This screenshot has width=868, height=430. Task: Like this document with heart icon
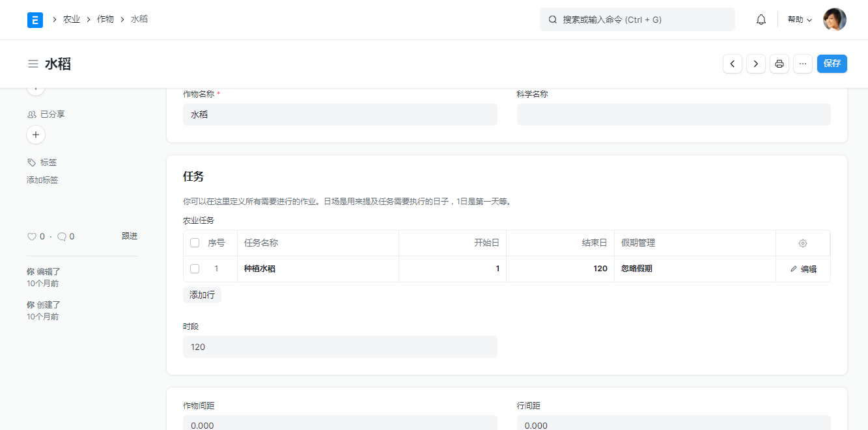tap(31, 237)
